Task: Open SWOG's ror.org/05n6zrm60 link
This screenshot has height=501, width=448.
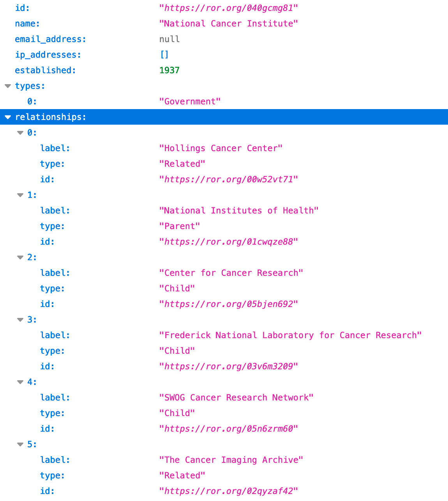Action: click(x=228, y=429)
